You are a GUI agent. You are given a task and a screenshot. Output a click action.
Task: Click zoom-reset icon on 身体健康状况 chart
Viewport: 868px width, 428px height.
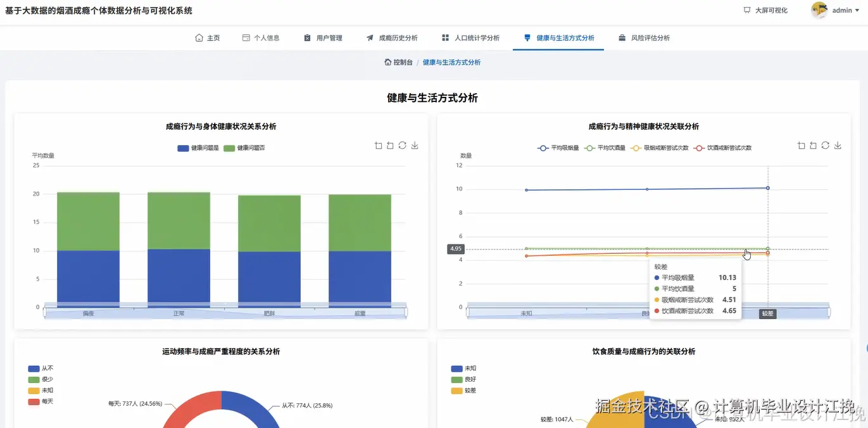click(x=390, y=146)
